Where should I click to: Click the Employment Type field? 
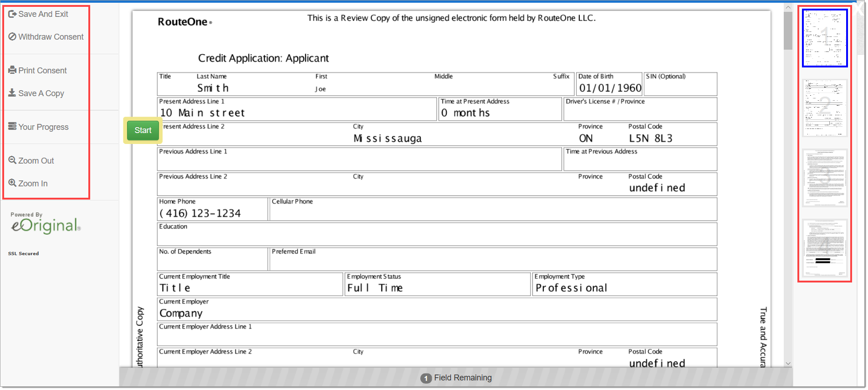[x=625, y=284]
